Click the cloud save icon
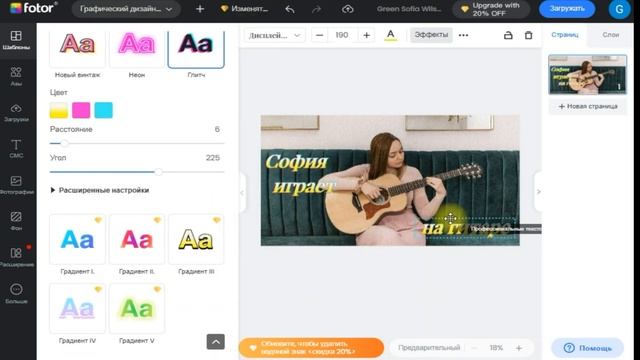 pos(347,9)
